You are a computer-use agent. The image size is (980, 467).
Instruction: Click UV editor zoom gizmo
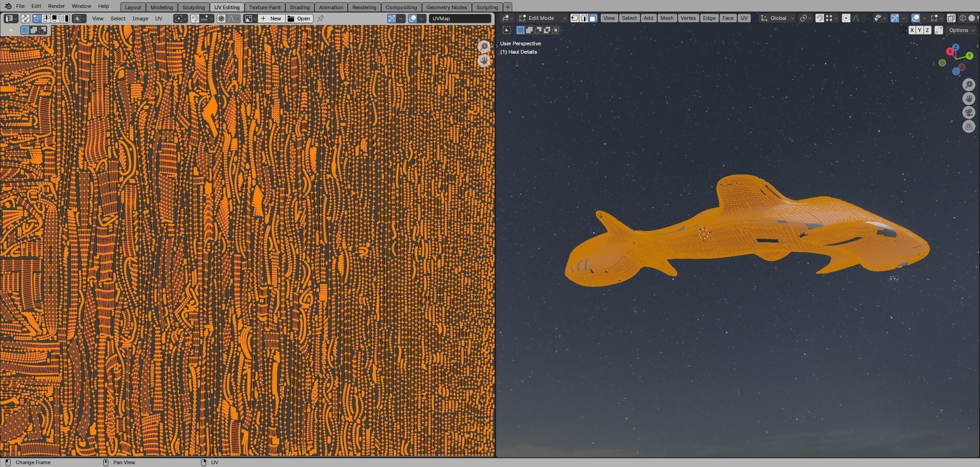point(484,46)
